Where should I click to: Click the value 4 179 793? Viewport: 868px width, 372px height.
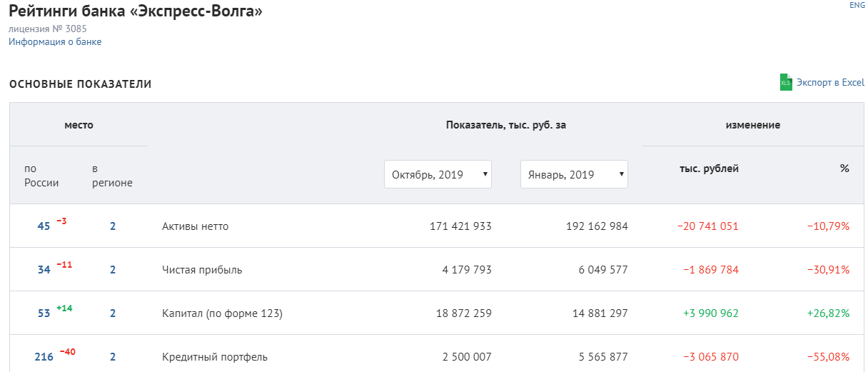tap(468, 270)
